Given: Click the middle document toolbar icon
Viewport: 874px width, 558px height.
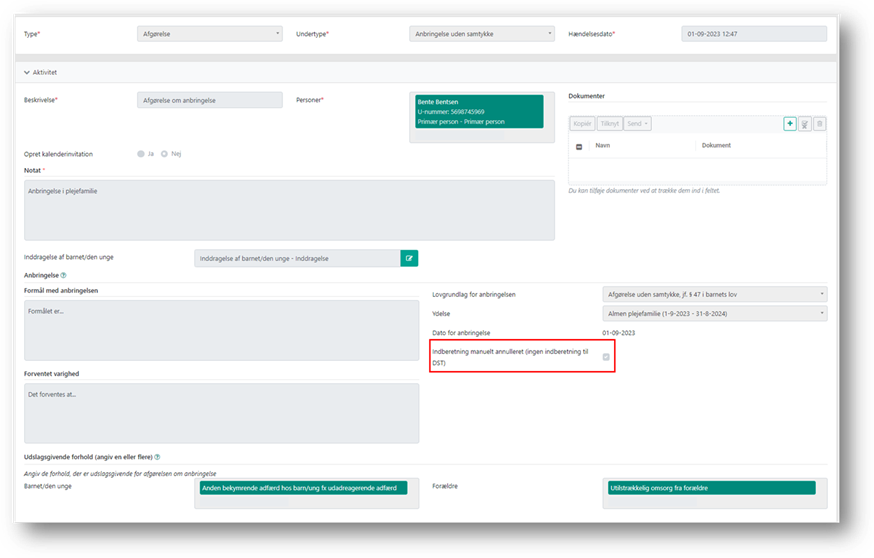Looking at the screenshot, I should (x=805, y=123).
